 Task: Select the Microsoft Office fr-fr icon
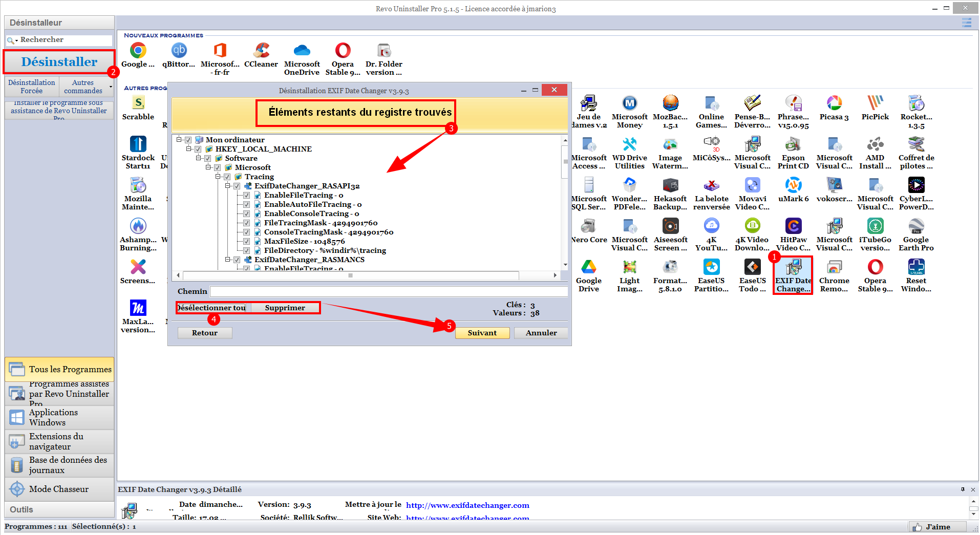pos(220,51)
